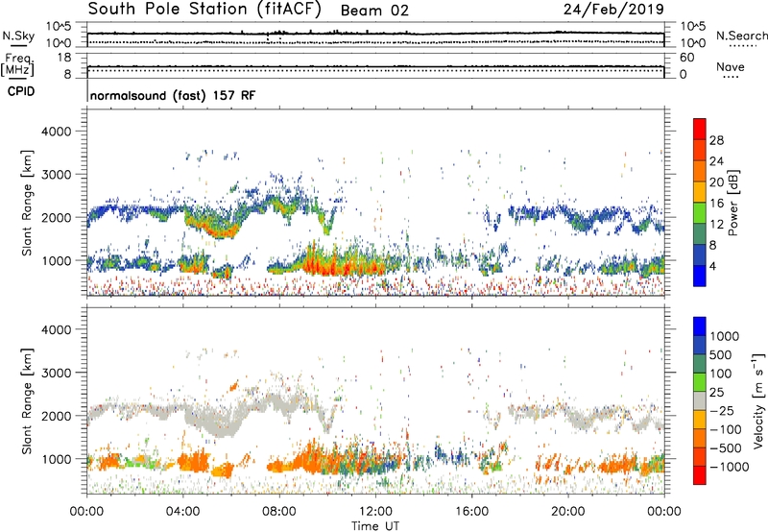Image resolution: width=768 pixels, height=532 pixels.
Task: Click the 'CPID' label
Action: [x=21, y=91]
